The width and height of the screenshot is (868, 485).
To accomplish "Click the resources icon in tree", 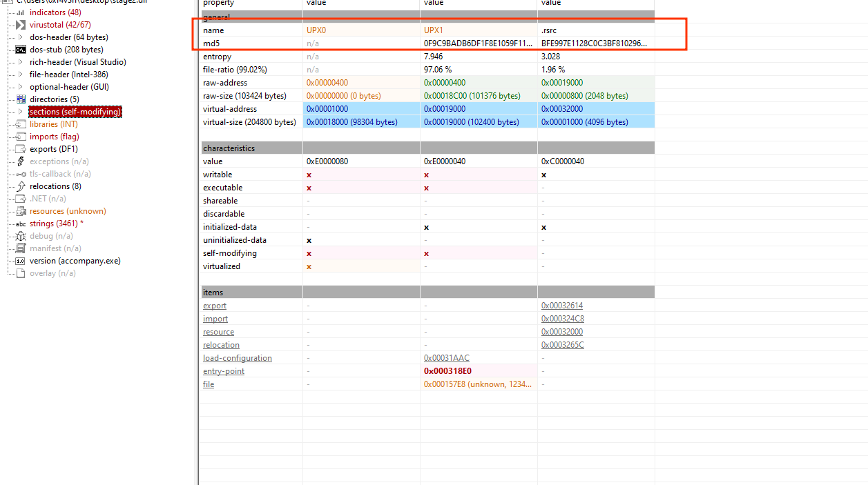I will click(21, 211).
